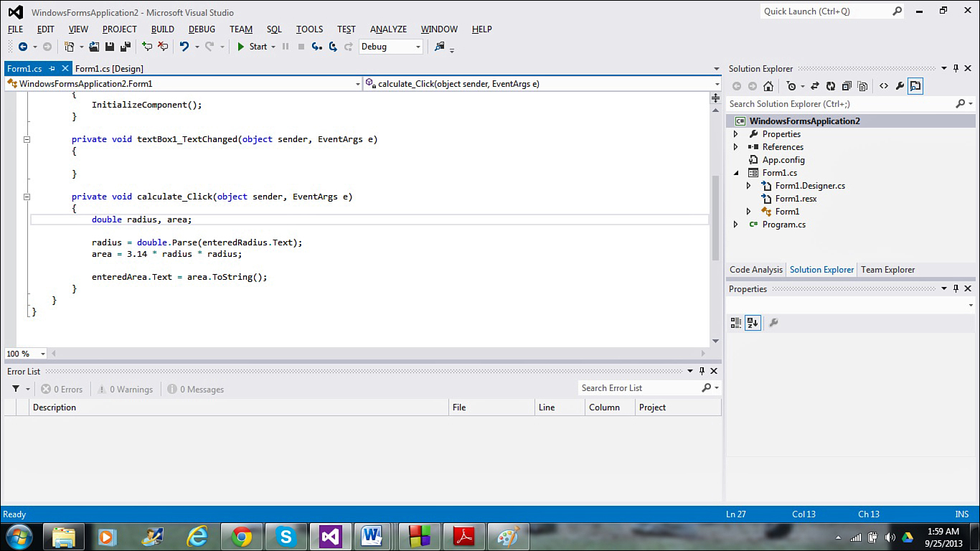Open the PROJECT menu
This screenshot has width=980, height=551.
point(119,29)
